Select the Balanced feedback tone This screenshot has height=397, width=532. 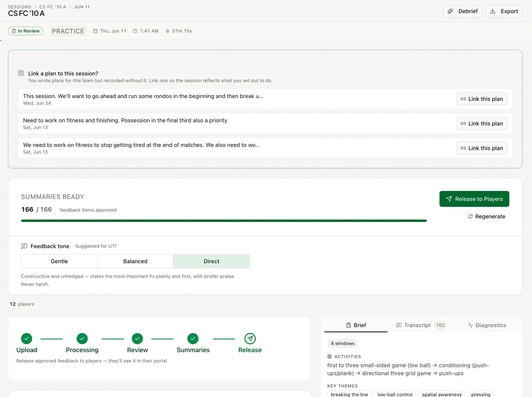click(x=135, y=261)
